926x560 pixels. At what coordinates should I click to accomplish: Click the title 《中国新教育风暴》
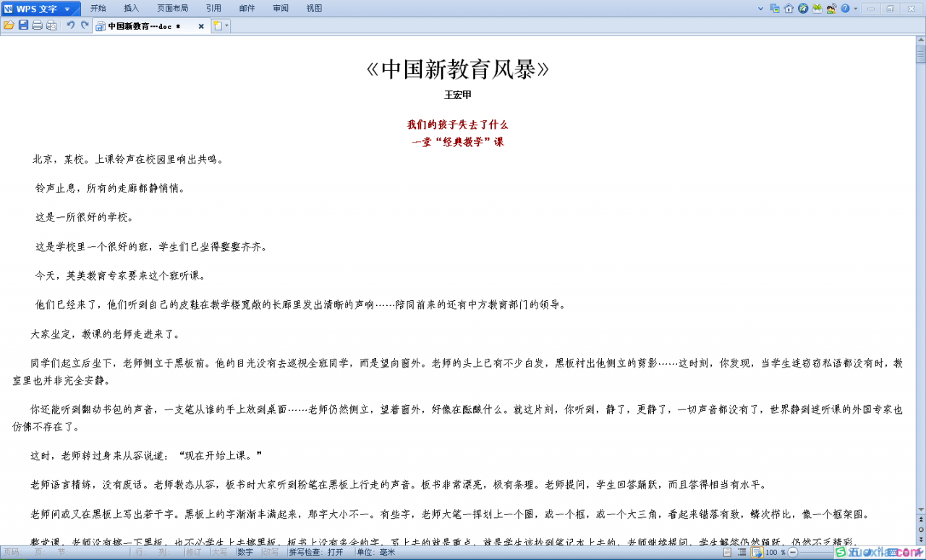coord(457,69)
